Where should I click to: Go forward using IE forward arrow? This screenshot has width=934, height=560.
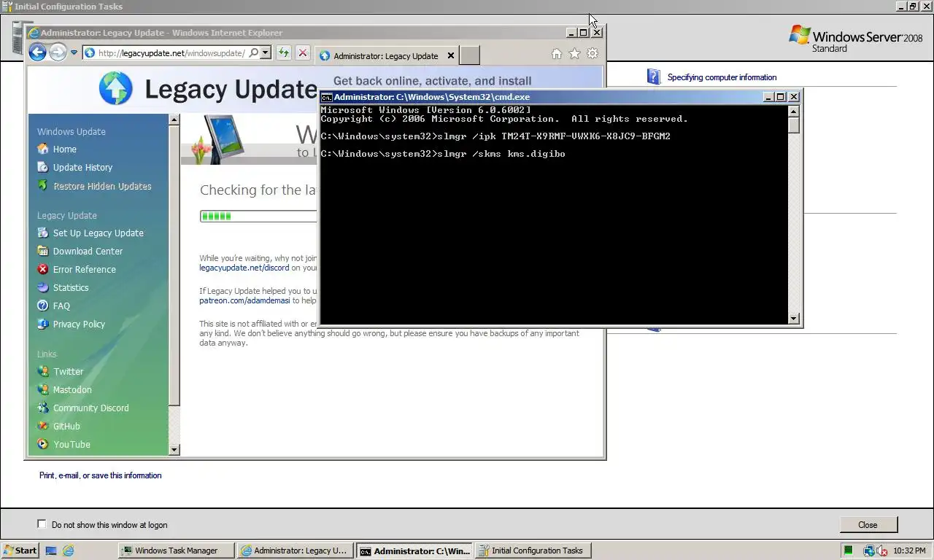click(x=58, y=52)
